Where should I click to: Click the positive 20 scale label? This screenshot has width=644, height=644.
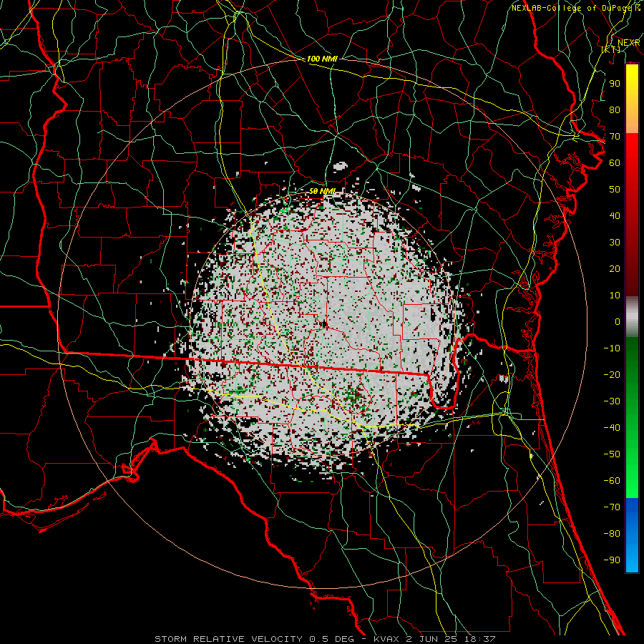click(615, 269)
